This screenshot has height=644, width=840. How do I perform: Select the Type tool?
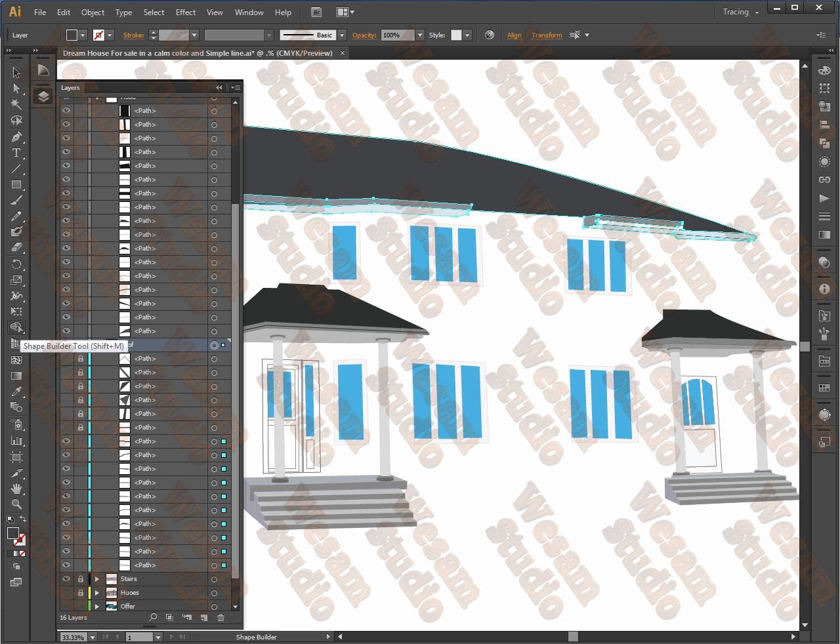pyautogui.click(x=16, y=153)
